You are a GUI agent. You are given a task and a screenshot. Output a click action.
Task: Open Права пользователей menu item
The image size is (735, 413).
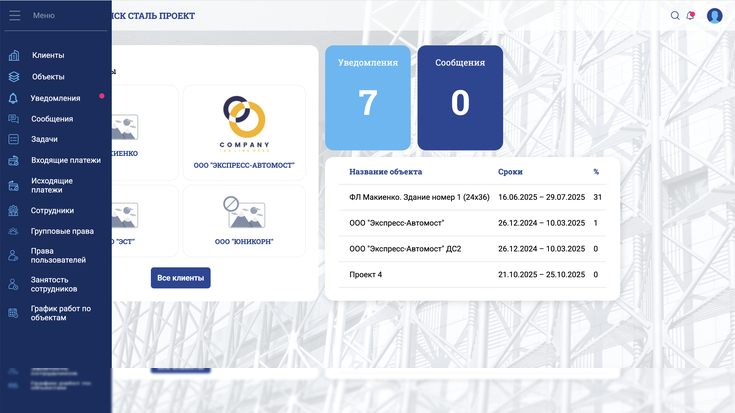pos(58,255)
